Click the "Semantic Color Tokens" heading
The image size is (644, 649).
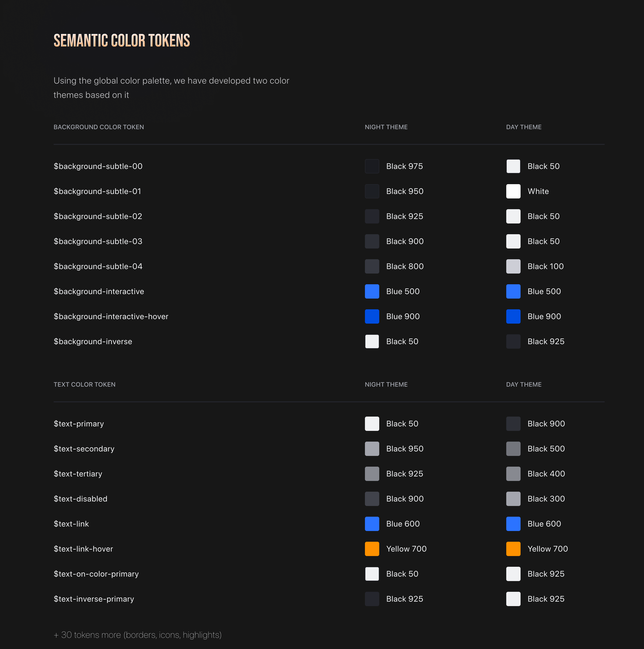click(x=122, y=41)
